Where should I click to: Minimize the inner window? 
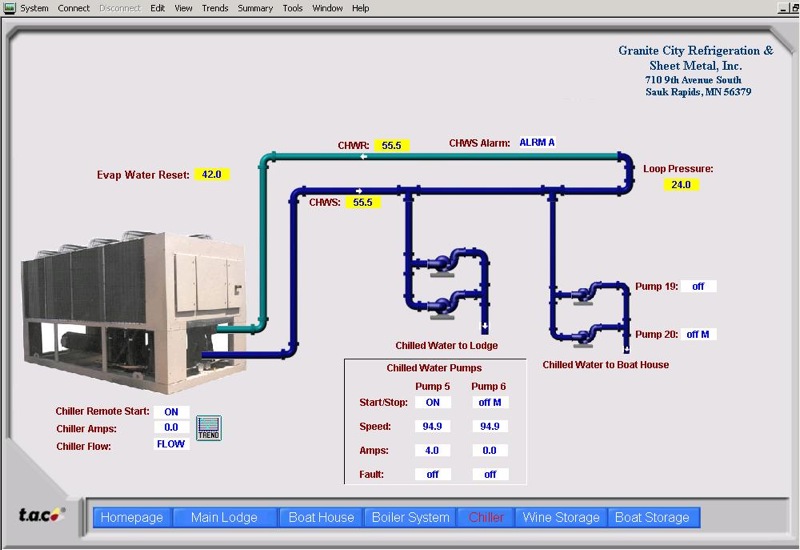tap(784, 8)
